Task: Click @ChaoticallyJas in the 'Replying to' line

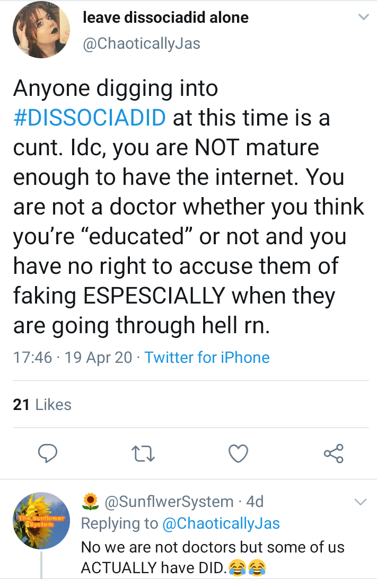Action: pyautogui.click(x=221, y=523)
